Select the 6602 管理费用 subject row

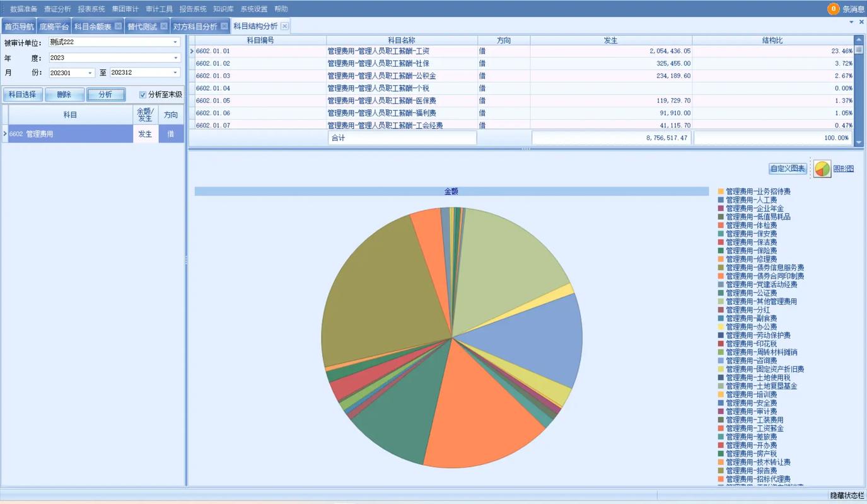[x=69, y=134]
